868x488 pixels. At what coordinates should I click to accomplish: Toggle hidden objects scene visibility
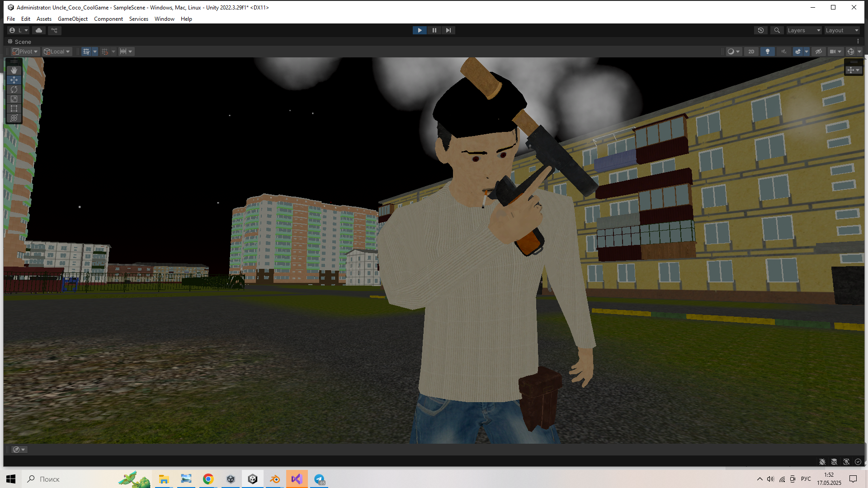click(x=818, y=52)
